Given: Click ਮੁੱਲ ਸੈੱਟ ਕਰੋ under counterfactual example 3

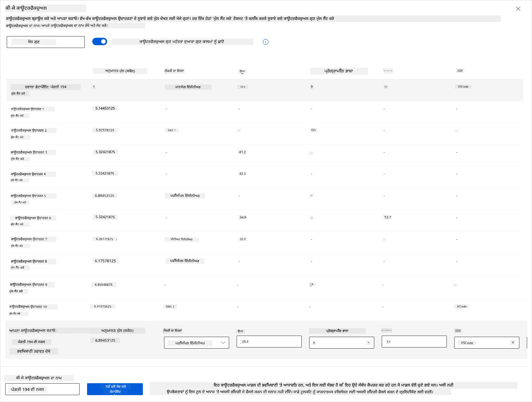Looking at the screenshot, I should [17, 159].
